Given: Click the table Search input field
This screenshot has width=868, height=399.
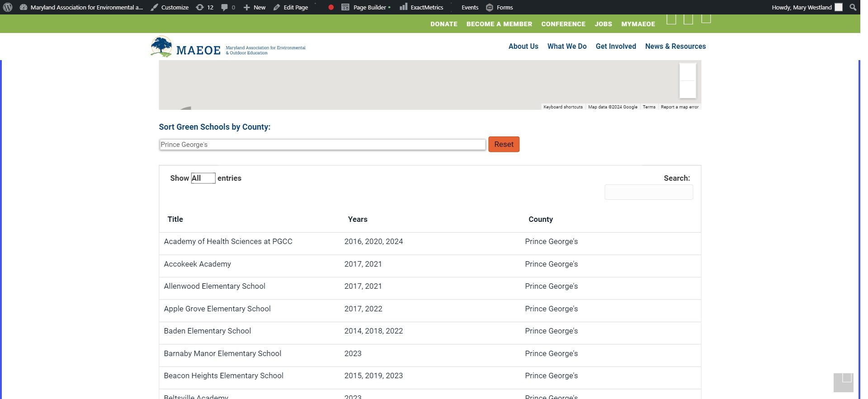Looking at the screenshot, I should pyautogui.click(x=648, y=192).
